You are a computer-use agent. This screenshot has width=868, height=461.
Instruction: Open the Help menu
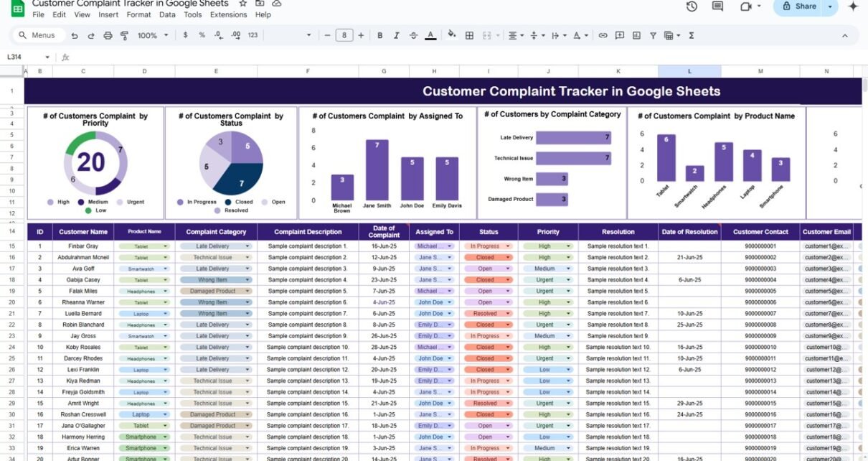(263, 14)
